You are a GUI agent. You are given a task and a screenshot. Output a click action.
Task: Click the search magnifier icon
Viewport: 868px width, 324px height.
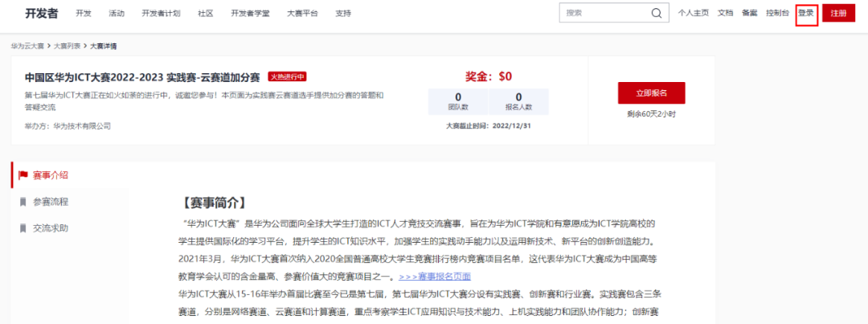[656, 14]
